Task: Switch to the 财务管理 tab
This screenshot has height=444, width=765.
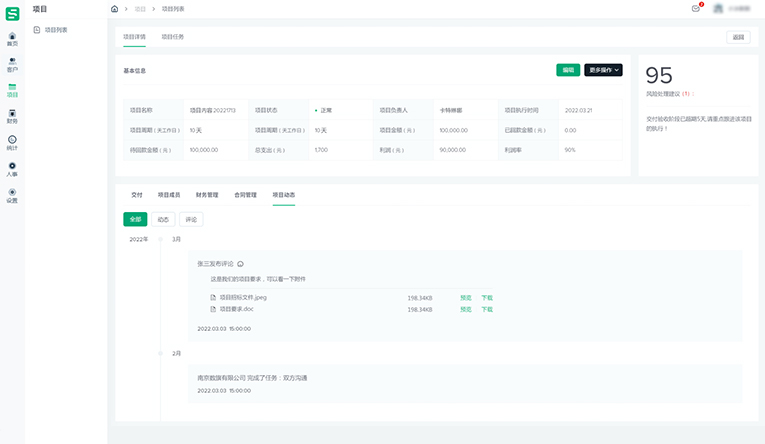Action: coord(207,195)
